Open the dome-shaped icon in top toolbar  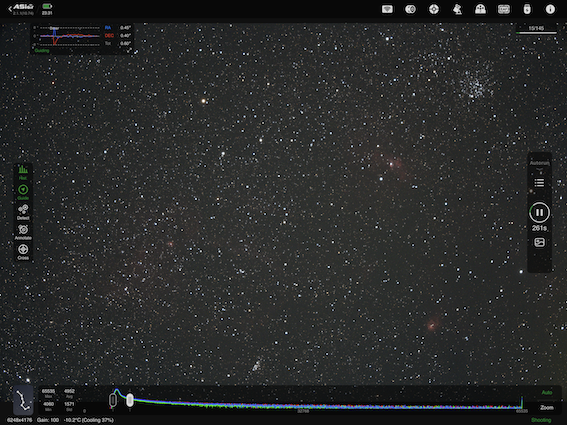(480, 9)
